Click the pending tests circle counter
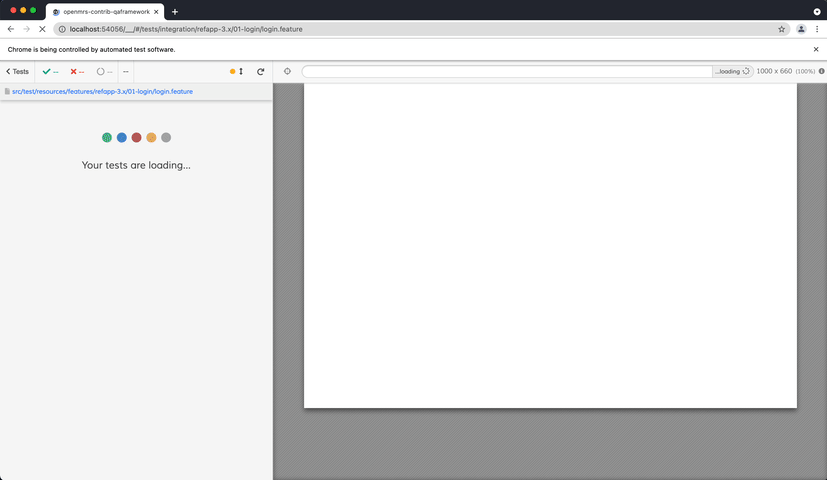Screen dimensions: 827x480 tap(104, 71)
